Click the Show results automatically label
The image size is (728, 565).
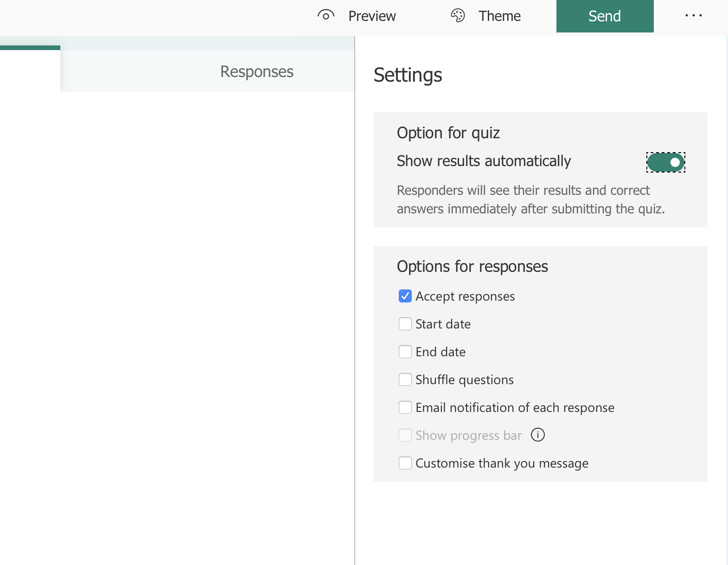tap(484, 161)
